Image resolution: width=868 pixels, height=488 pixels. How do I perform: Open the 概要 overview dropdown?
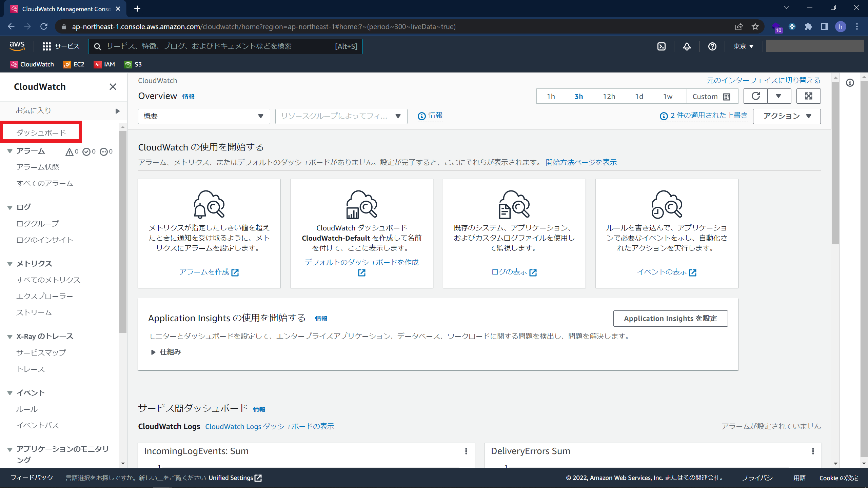click(x=204, y=116)
